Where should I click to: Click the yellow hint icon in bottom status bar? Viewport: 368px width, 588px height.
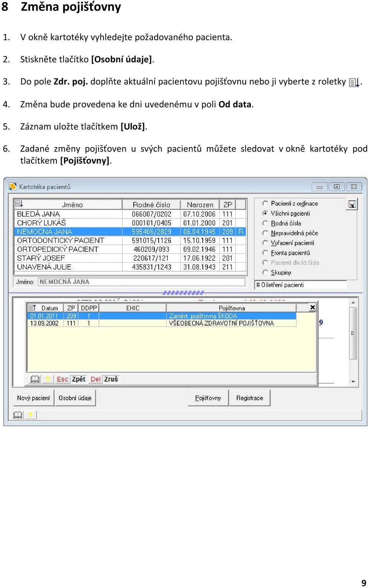(30, 414)
